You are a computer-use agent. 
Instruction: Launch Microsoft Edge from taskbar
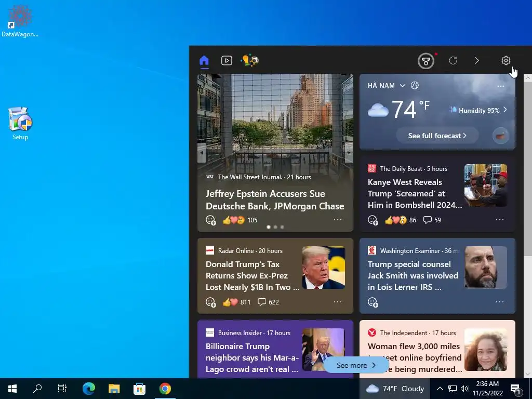(88, 389)
